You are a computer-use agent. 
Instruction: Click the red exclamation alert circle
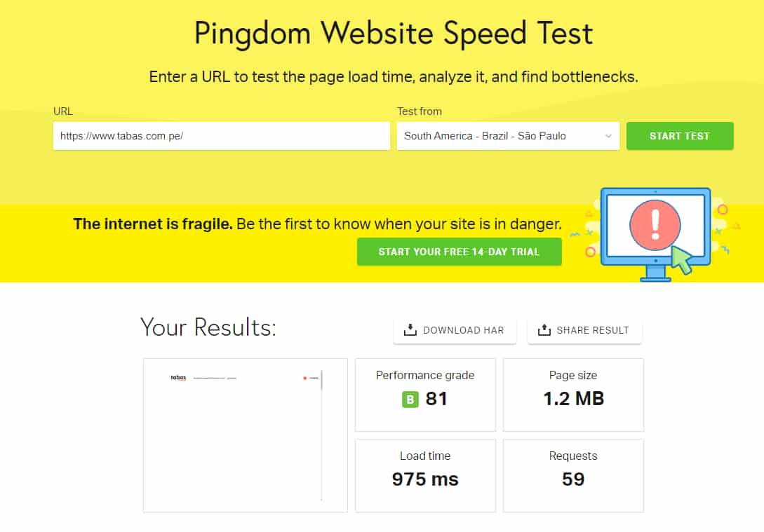coord(655,224)
